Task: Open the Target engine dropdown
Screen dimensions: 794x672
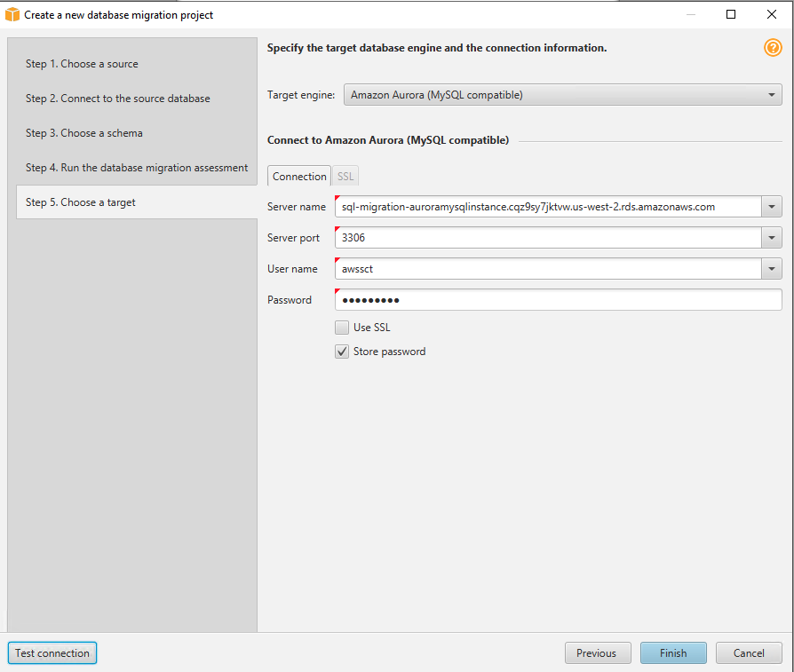Action: [x=562, y=95]
